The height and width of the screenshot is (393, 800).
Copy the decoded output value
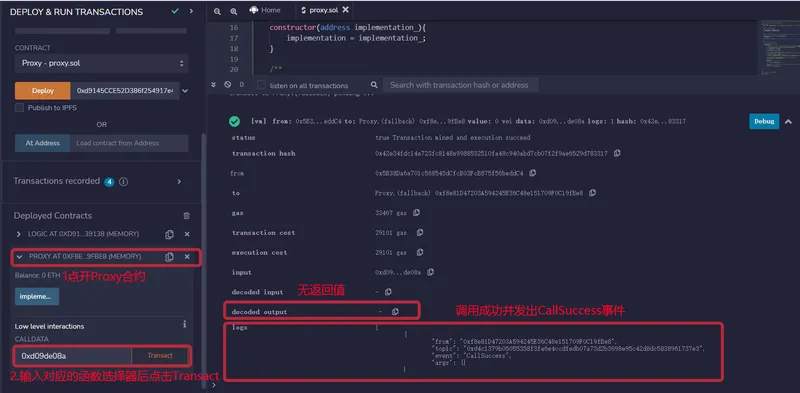[x=395, y=312]
